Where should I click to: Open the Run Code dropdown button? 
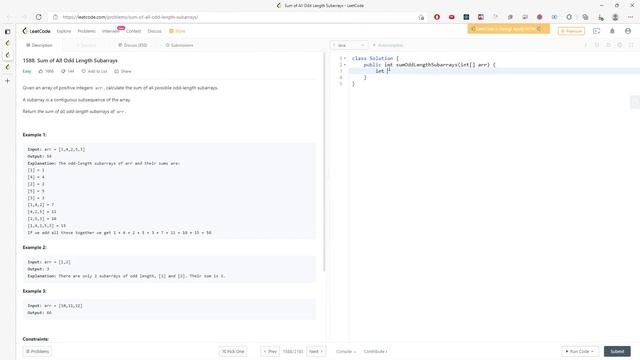coord(580,351)
